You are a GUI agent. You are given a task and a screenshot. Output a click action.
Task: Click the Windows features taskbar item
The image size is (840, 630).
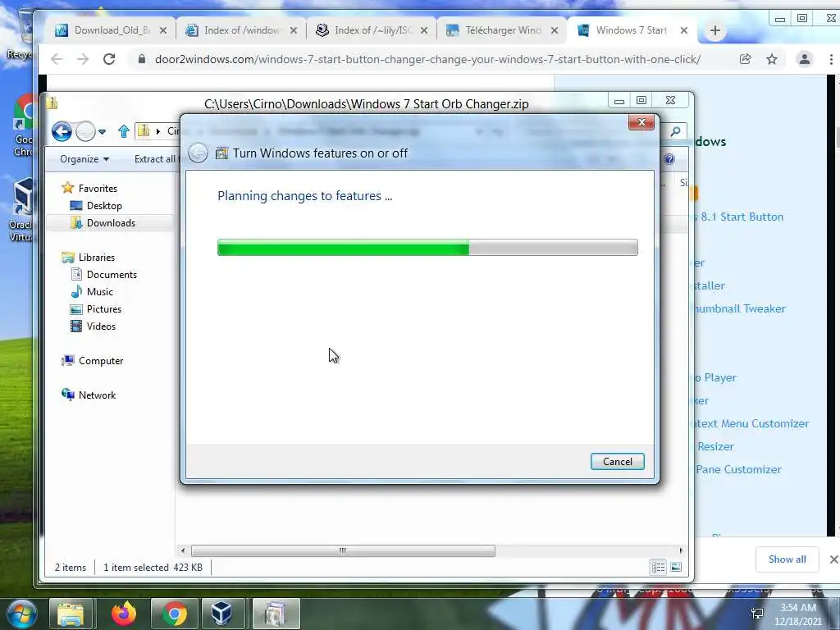coord(276,614)
